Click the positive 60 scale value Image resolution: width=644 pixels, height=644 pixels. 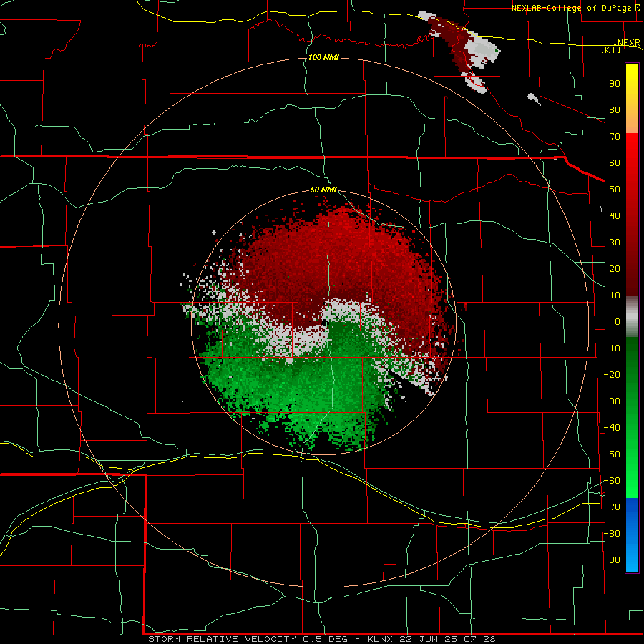[615, 162]
